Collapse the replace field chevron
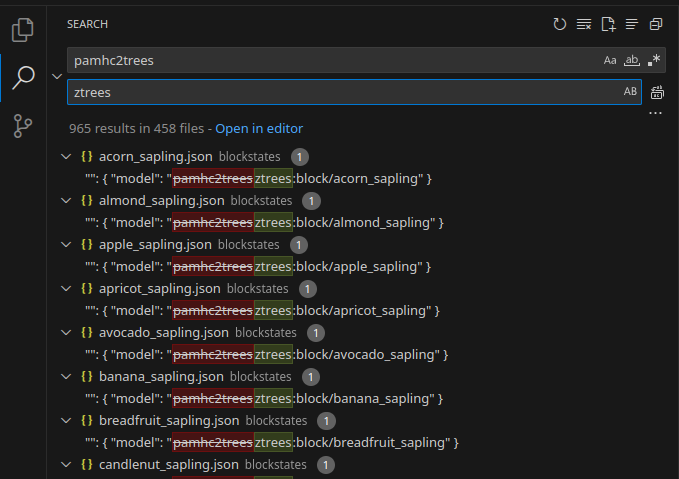Image resolution: width=679 pixels, height=479 pixels. point(57,76)
